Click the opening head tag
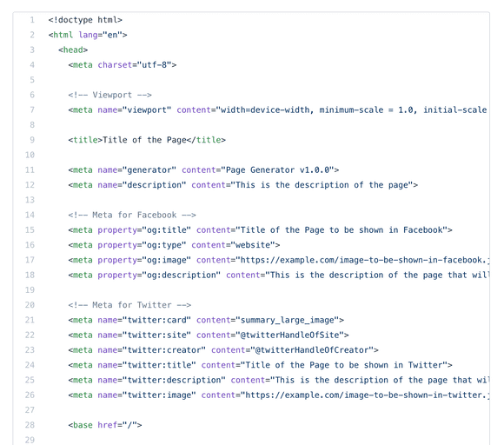504x445 pixels. 73,50
